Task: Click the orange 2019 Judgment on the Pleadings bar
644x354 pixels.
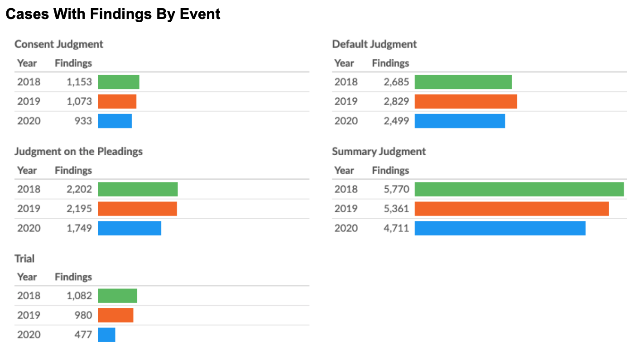Action: 137,209
